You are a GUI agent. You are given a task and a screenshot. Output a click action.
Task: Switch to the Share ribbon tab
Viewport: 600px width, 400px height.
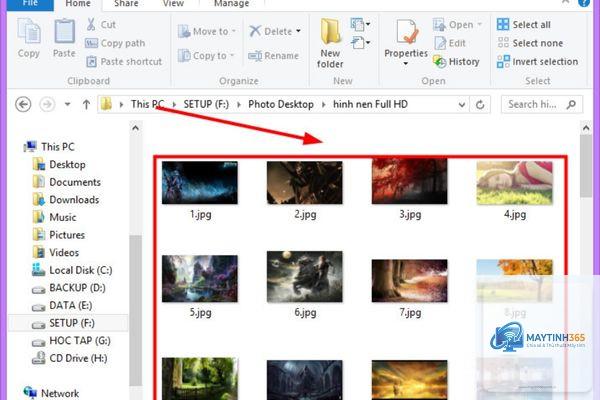126,4
